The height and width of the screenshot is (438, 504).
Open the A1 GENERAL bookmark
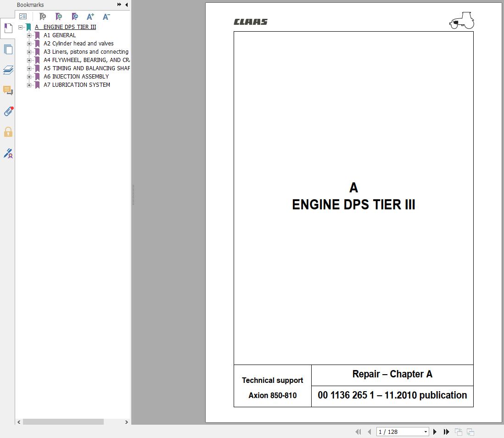click(60, 35)
